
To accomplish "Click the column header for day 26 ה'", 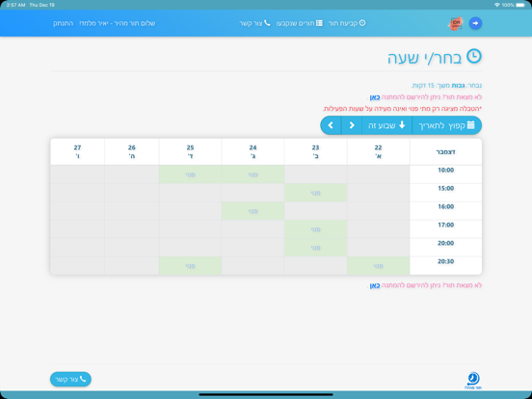I will [x=132, y=151].
